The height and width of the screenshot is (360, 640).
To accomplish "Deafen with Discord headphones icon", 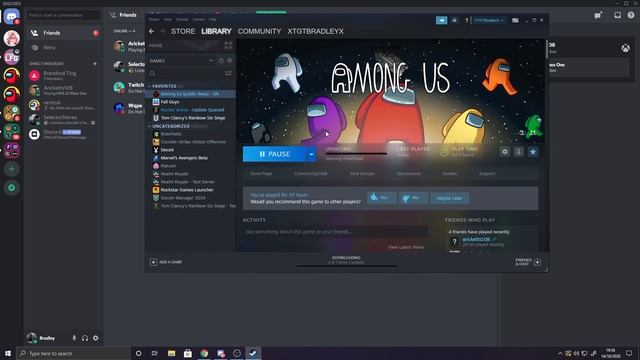I will coord(85,338).
